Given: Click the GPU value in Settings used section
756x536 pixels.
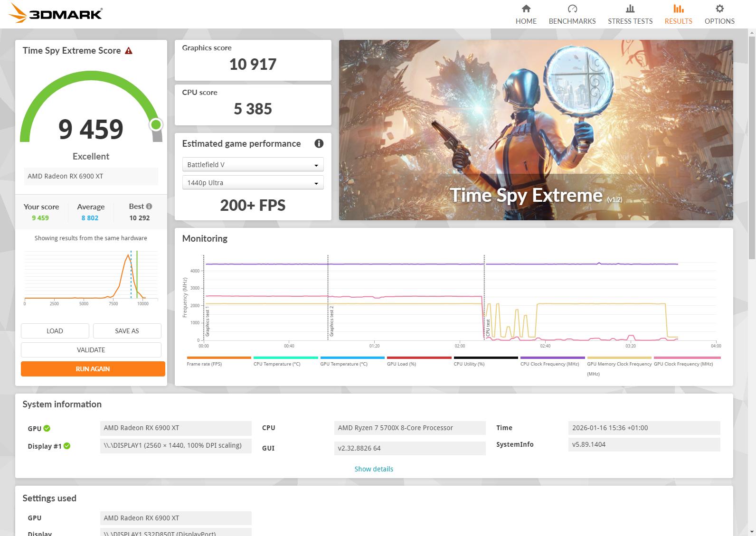Looking at the screenshot, I should point(176,518).
